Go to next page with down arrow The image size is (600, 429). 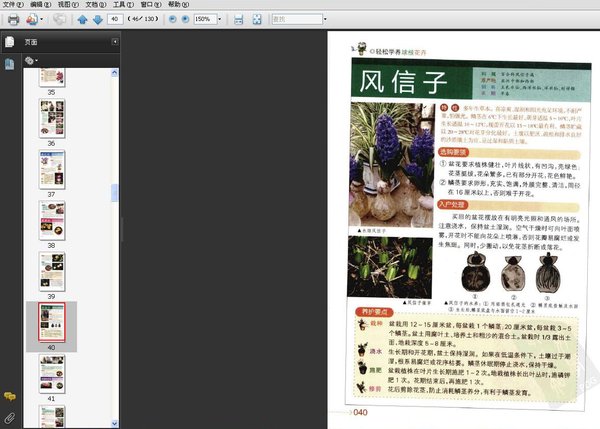pos(98,19)
